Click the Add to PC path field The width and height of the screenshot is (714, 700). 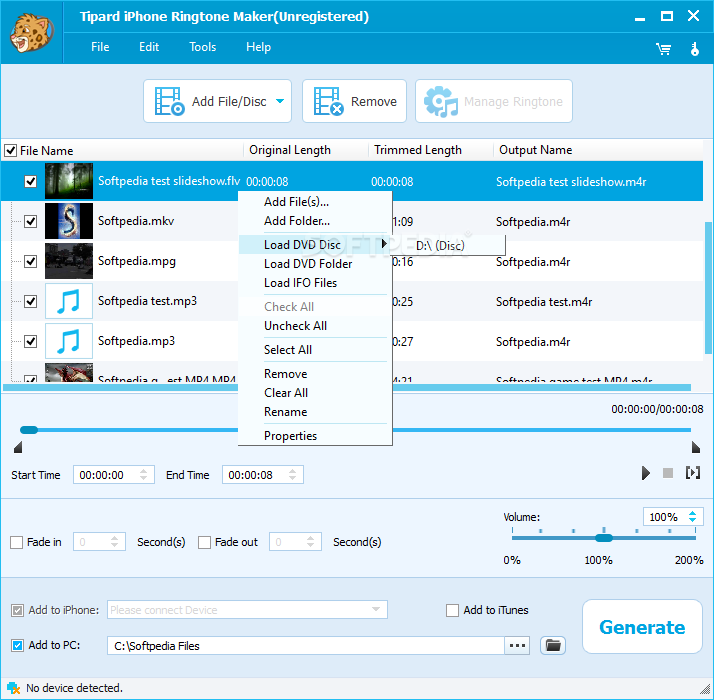tap(306, 645)
